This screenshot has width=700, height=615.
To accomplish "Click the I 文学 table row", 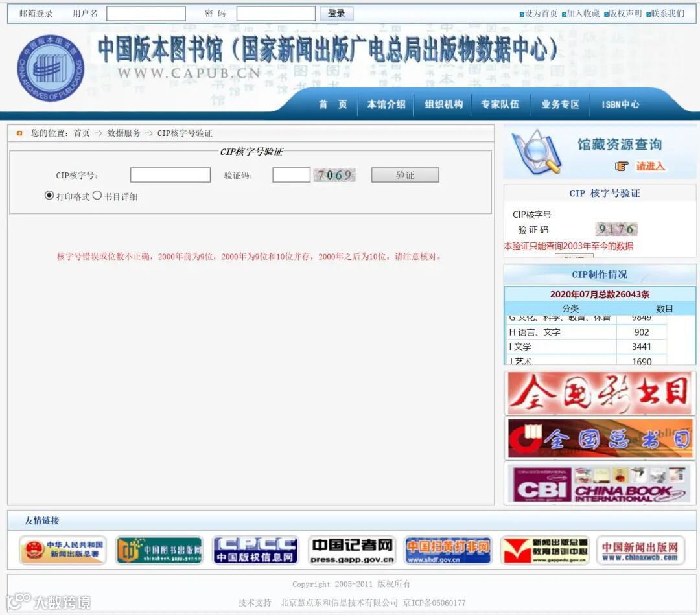I will tap(587, 347).
